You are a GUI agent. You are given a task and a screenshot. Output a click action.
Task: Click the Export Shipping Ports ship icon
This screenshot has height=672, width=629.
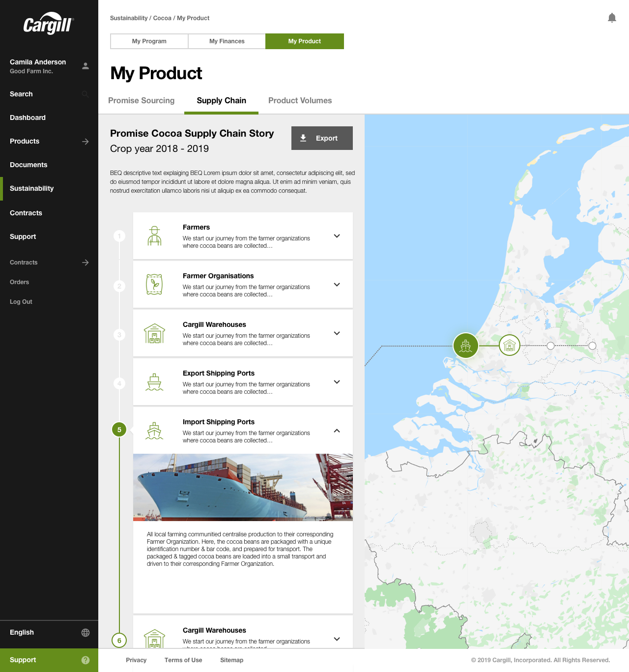point(154,382)
